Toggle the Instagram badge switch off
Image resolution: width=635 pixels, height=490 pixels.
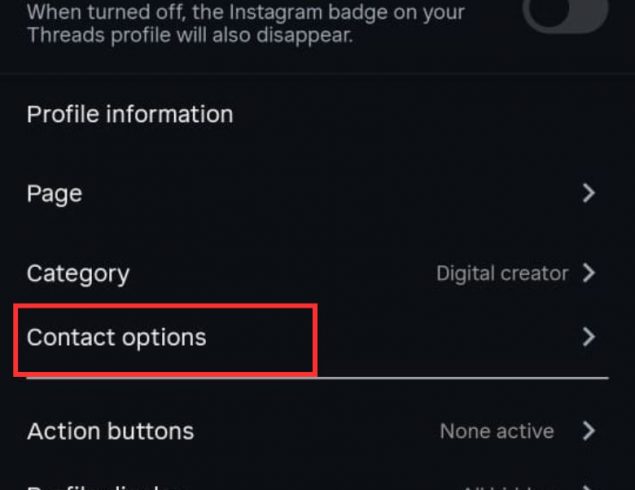[x=566, y=14]
